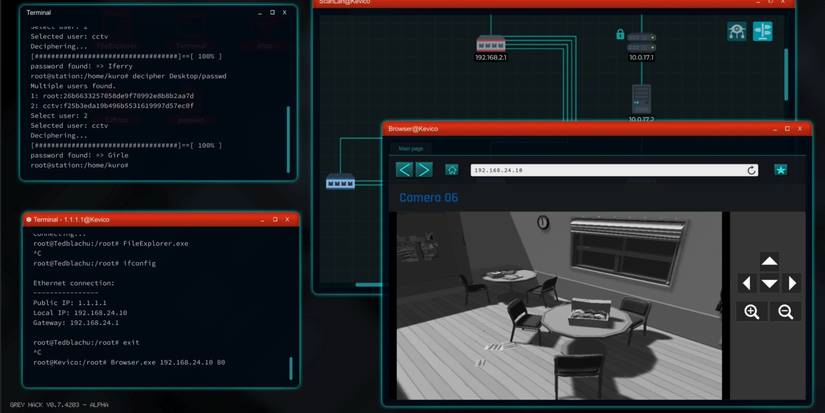Close the Browser@Kevico window
The width and height of the screenshot is (825, 413).
(800, 129)
